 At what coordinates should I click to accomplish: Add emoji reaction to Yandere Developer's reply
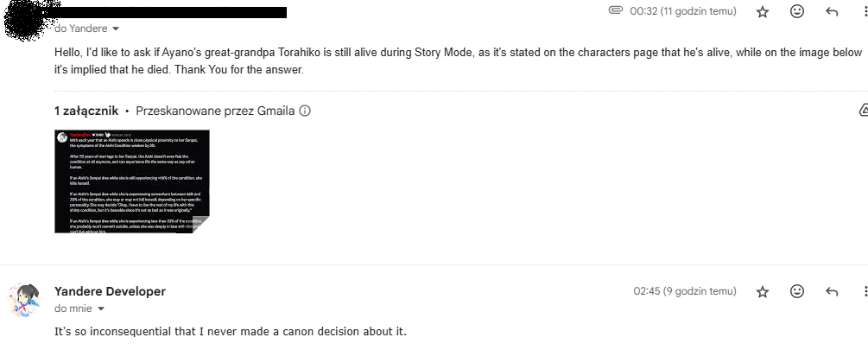pyautogui.click(x=797, y=292)
